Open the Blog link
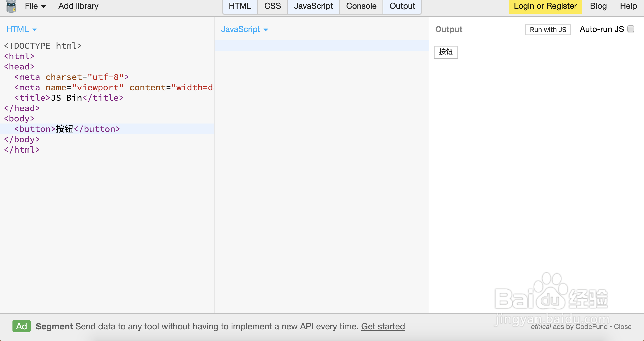Viewport: 644px width, 341px height. (x=598, y=6)
